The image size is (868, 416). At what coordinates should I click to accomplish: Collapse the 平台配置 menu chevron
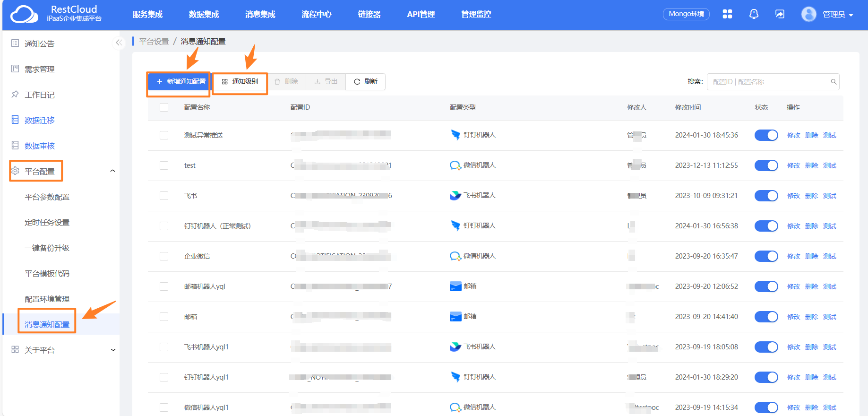coord(112,171)
